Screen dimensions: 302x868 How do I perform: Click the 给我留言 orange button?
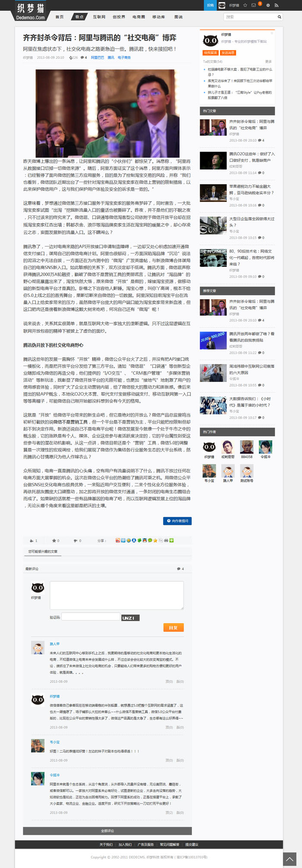pos(211,53)
